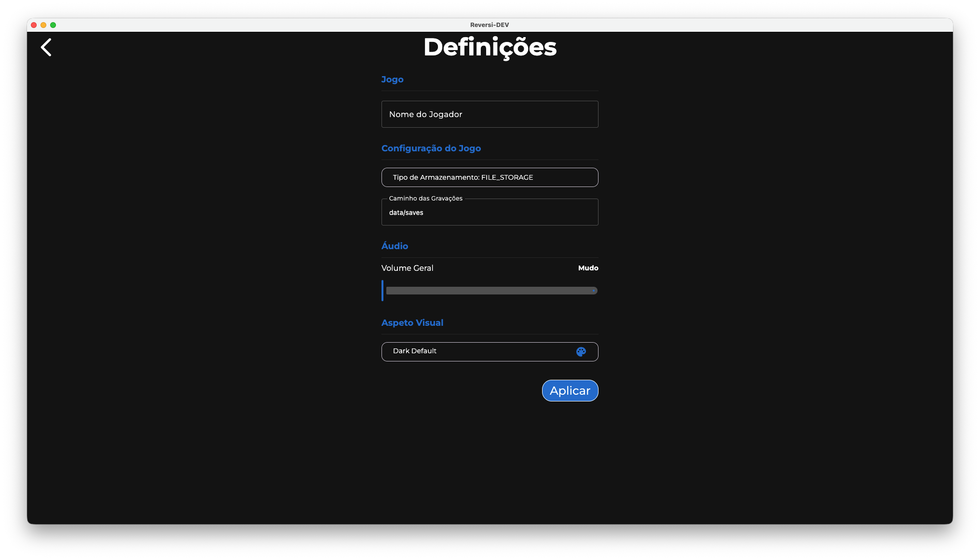Click the Caminho das Gravações path field
This screenshot has width=980, height=560.
pos(490,213)
